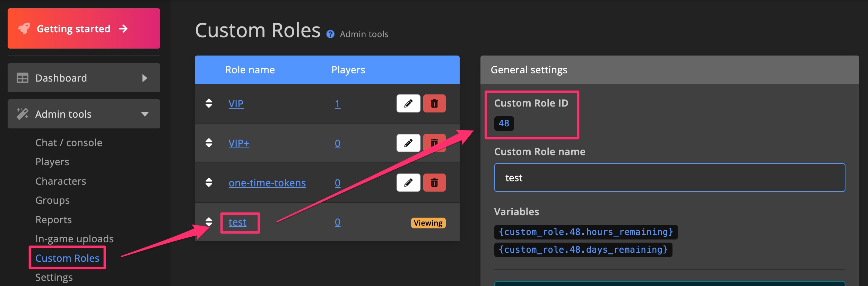Grab the reorder handle for VIP row

pyautogui.click(x=209, y=103)
